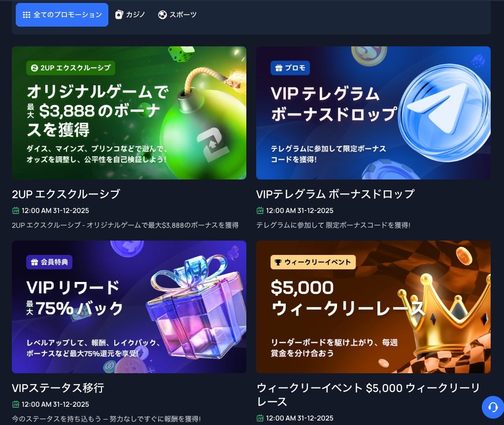Image resolution: width=504 pixels, height=425 pixels.
Task: Open the VIPテレグラム ボーナスドロップ title link
Action: 335,194
